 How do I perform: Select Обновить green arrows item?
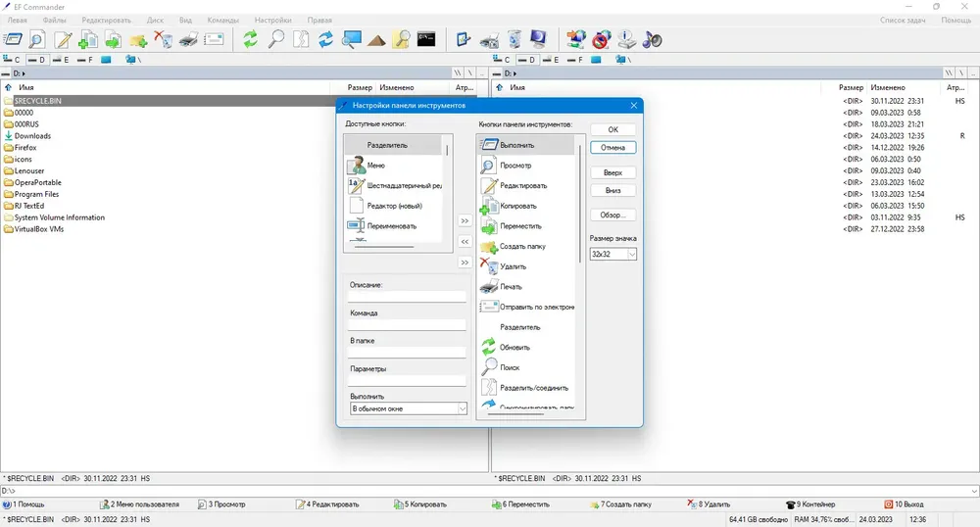coord(525,347)
